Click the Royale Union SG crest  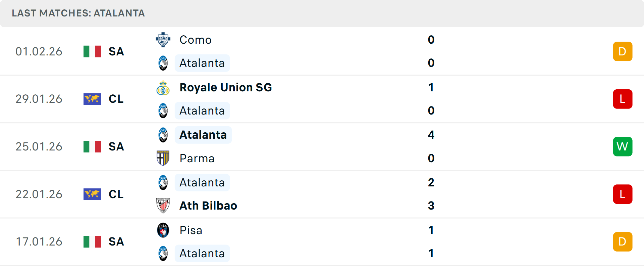(x=163, y=88)
